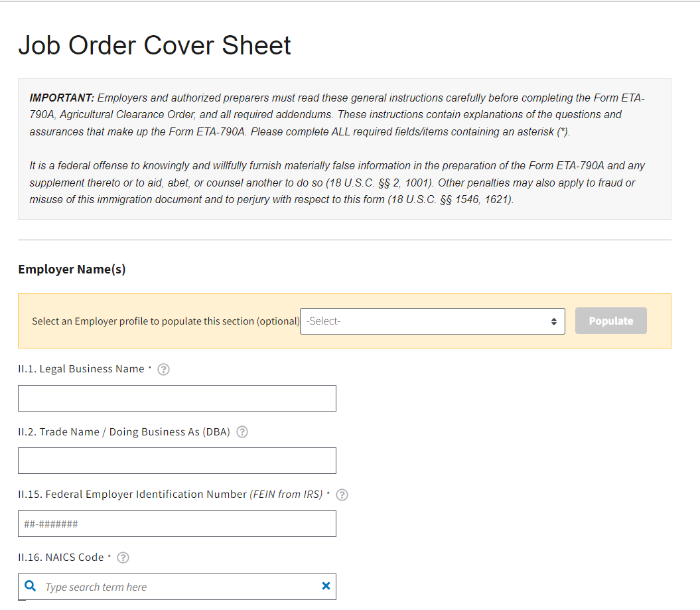
Task: Focus the Legal Business Name text field
Action: (x=177, y=398)
